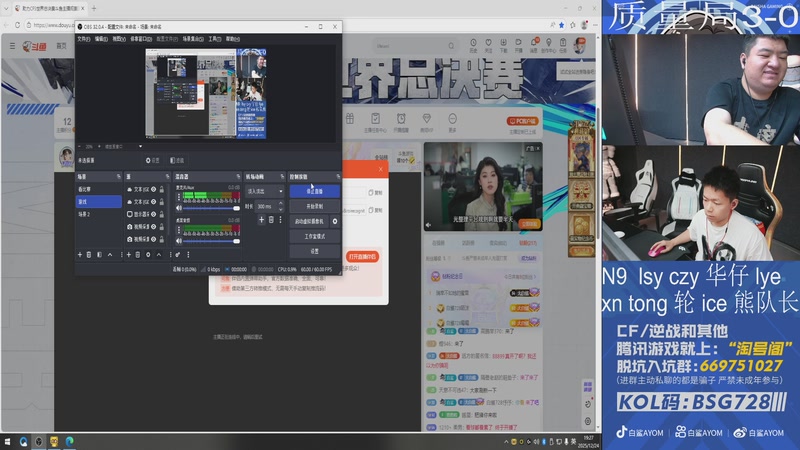Adjust the desktop audio volume slider
This screenshot has height=450, width=800.
[x=211, y=241]
